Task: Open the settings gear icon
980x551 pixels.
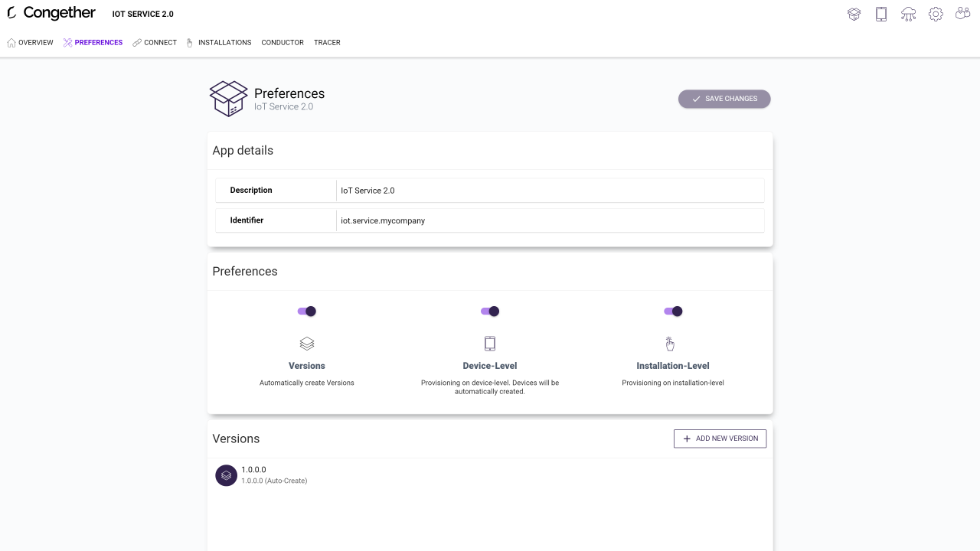Action: point(936,14)
